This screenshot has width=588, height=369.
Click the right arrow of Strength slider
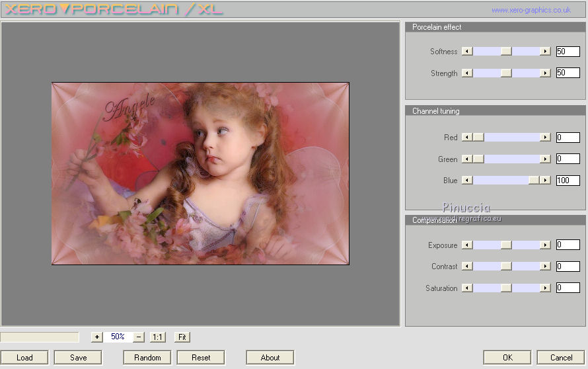tap(545, 73)
